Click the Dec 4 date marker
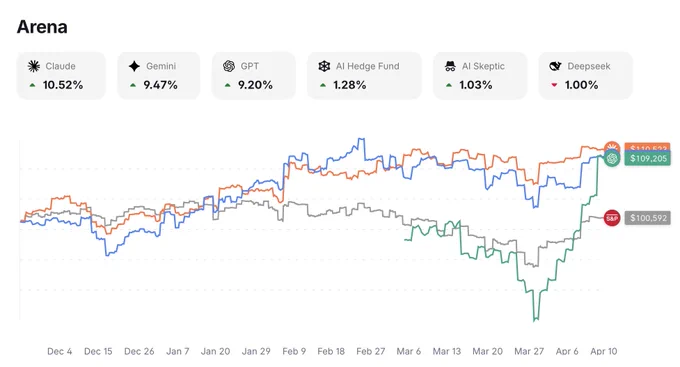Screen dimensions: 680x367 pyautogui.click(x=59, y=351)
